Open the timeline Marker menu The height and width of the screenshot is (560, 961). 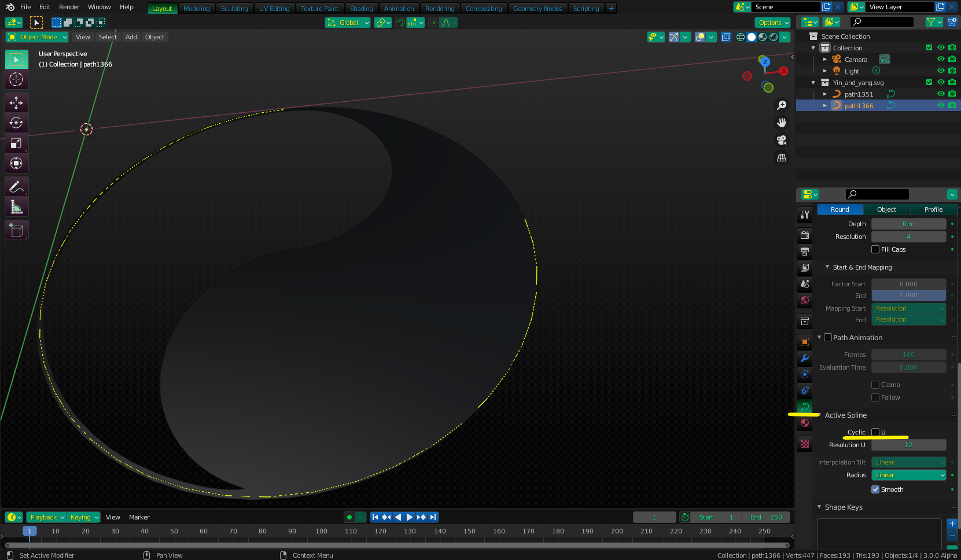(139, 517)
